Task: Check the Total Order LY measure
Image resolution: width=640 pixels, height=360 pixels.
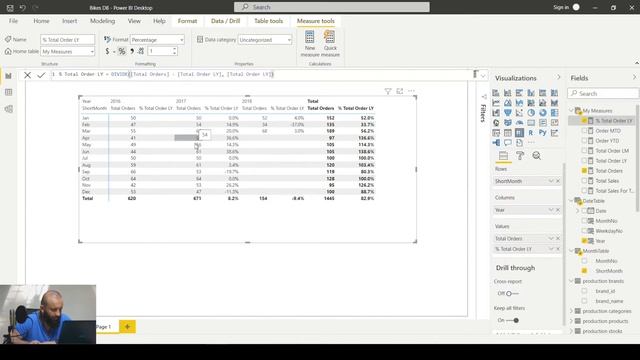Action: click(x=584, y=160)
